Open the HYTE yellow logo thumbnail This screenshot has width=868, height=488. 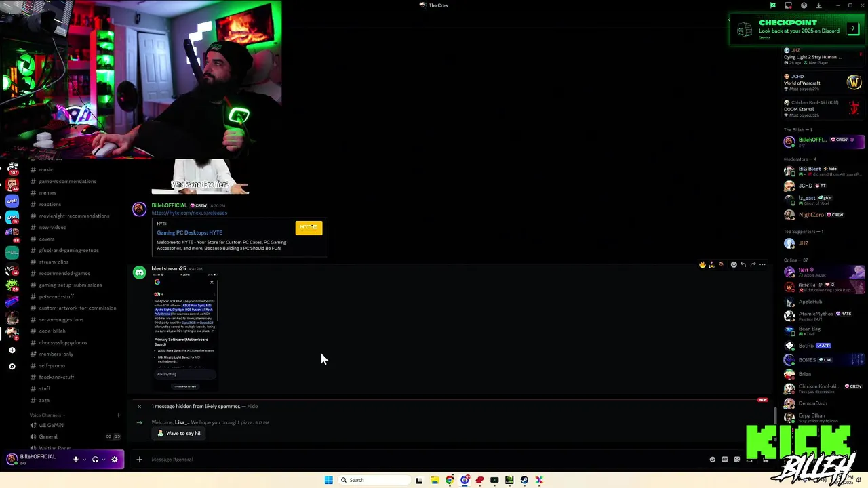309,227
